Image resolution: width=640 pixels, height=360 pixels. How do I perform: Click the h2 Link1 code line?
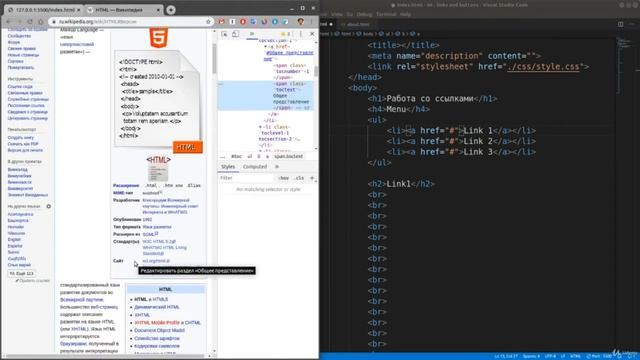point(401,184)
